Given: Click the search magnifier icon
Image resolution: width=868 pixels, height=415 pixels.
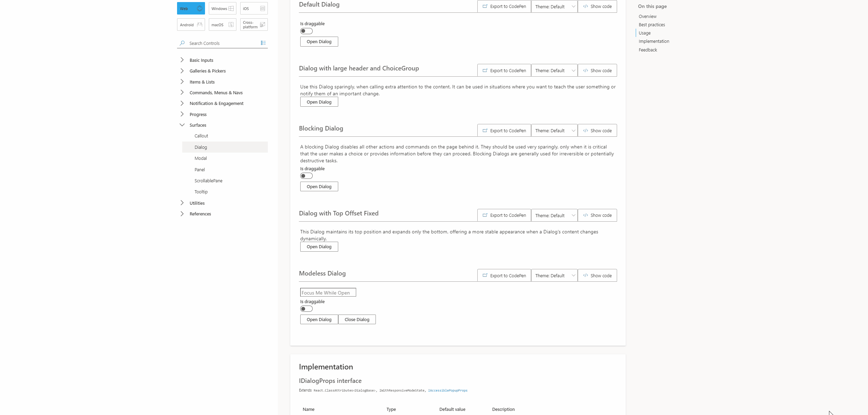Looking at the screenshot, I should [183, 43].
